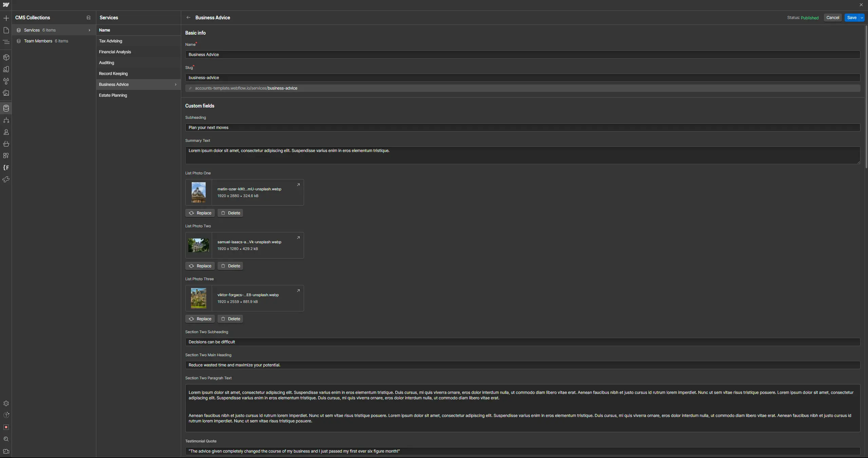Open the Finsweet {F icon
868x458 pixels.
6,168
